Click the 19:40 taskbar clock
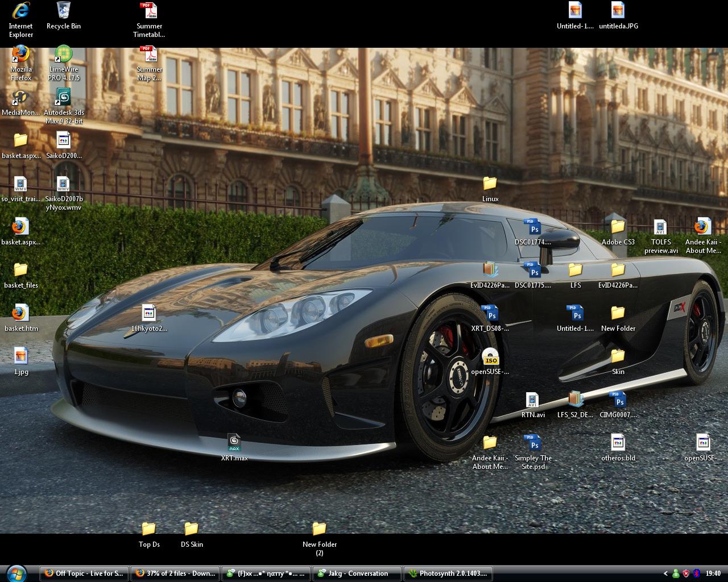Viewport: 728px width, 582px height. pyautogui.click(x=713, y=573)
